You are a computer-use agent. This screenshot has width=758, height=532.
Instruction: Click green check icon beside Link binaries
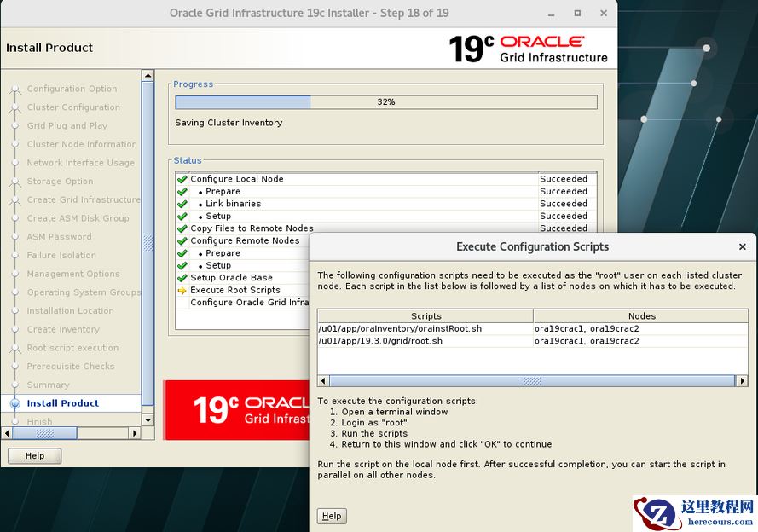(x=182, y=204)
